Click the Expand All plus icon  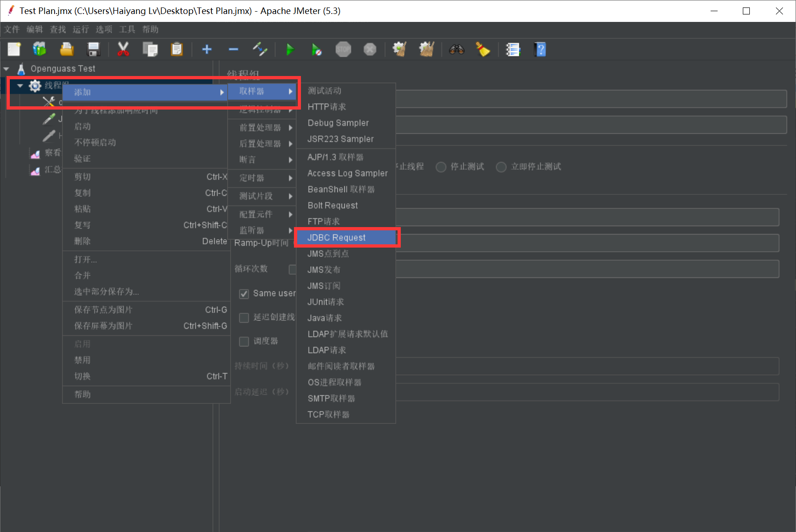[x=207, y=49]
